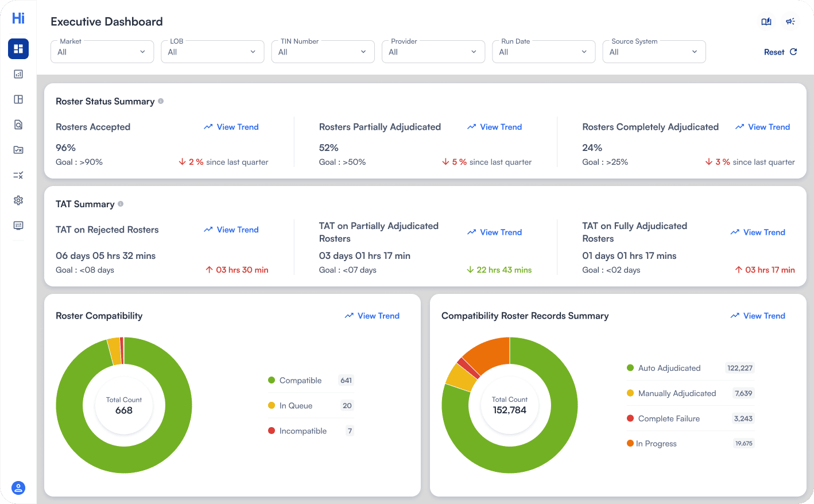Click info icon next to Roster Status Summary
Viewport: 814px width, 504px height.
click(x=161, y=101)
